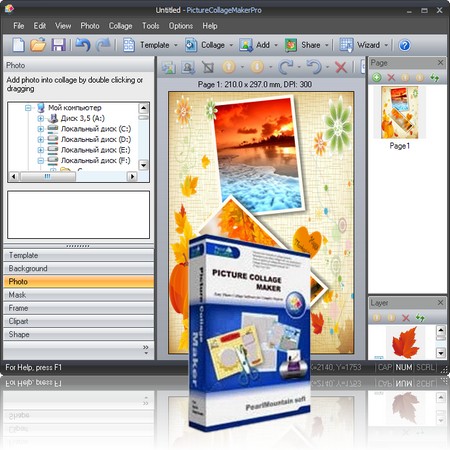Switch to the Template sidebar section
The image size is (450, 450).
[79, 255]
